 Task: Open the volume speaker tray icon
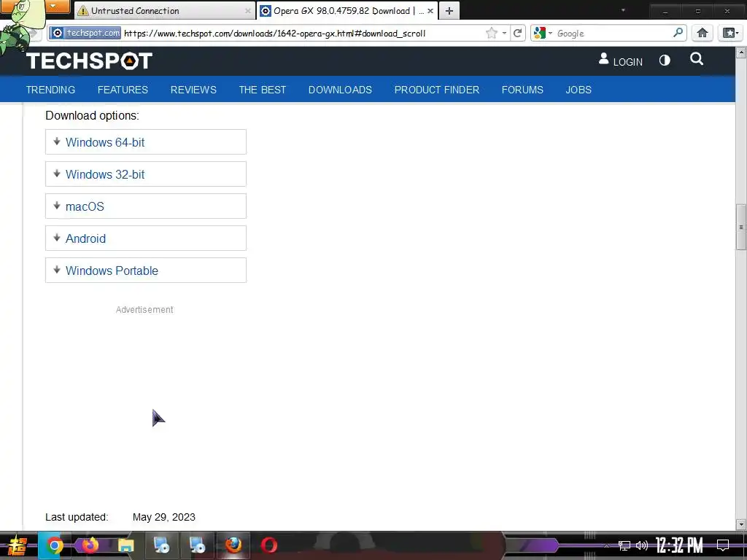pos(642,545)
